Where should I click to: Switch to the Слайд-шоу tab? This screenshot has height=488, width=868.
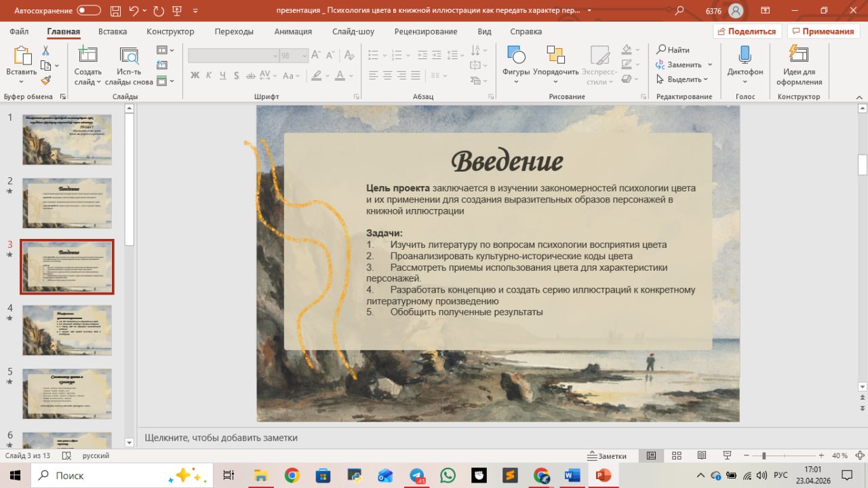pos(353,31)
